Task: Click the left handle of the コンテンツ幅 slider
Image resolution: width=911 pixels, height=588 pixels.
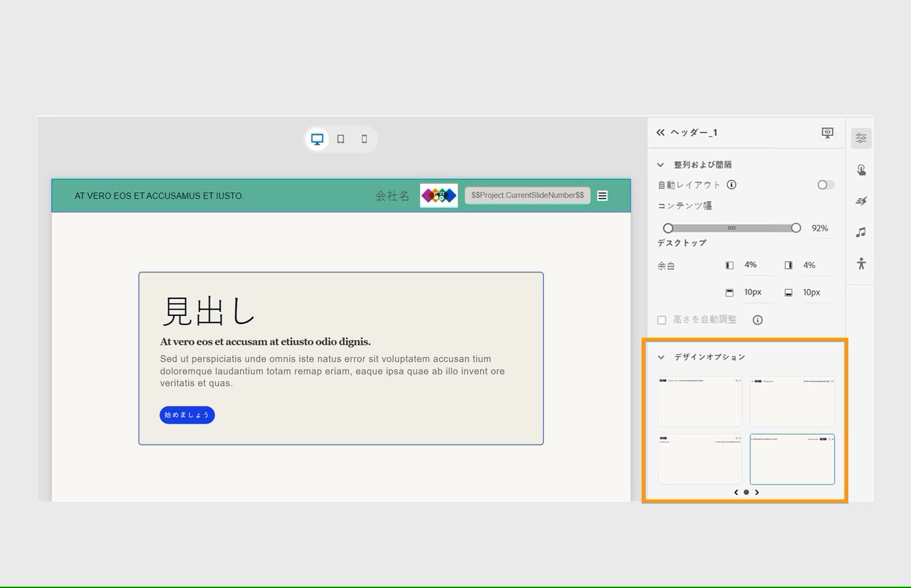Action: pyautogui.click(x=668, y=228)
